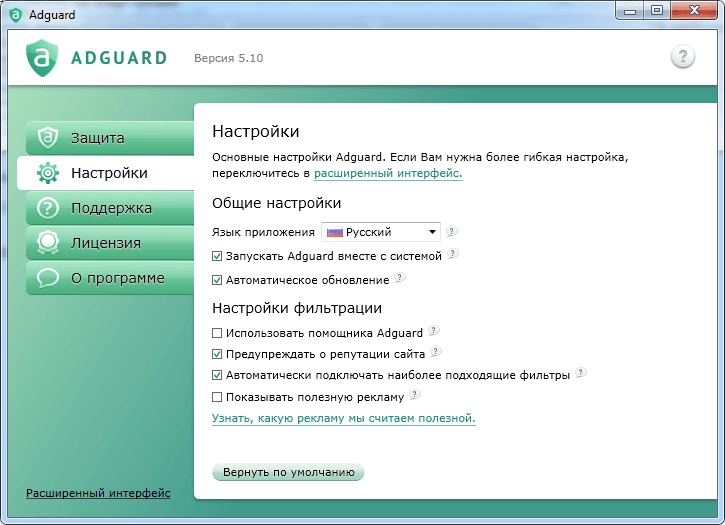
Task: Click Расширенный интерфейс link at bottom left
Action: pos(98,494)
